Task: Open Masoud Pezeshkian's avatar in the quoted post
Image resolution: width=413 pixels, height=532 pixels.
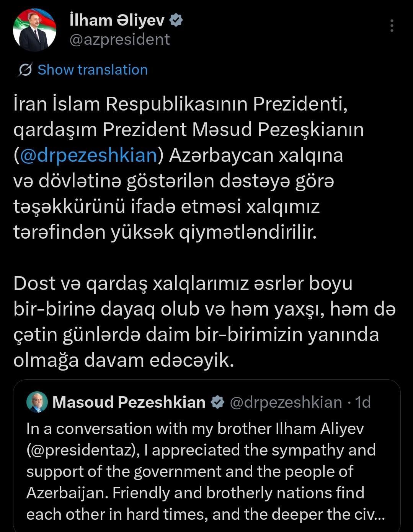Action: click(37, 402)
